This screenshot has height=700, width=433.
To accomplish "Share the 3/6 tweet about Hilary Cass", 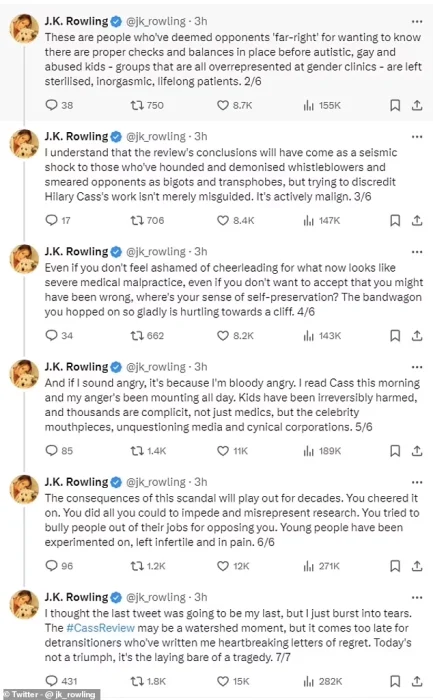I will pos(417,221).
